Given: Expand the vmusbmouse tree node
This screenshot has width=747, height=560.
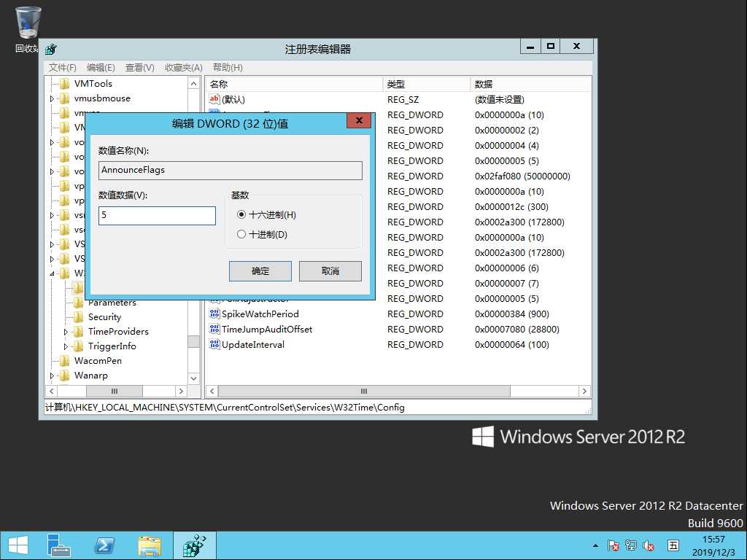Looking at the screenshot, I should (x=52, y=99).
